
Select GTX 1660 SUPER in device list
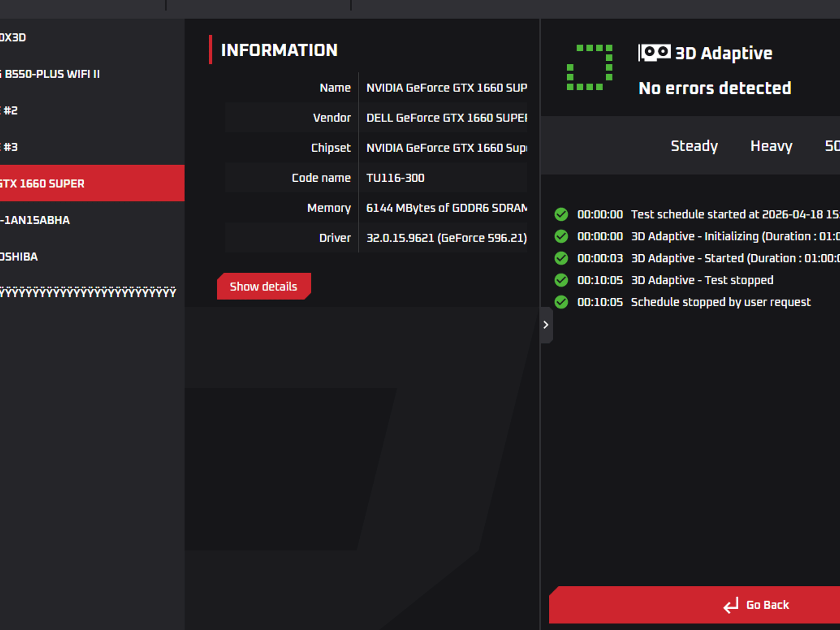(92, 183)
